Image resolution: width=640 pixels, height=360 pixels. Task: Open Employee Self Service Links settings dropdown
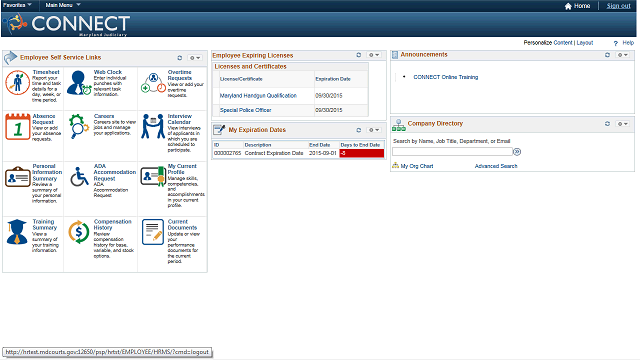(x=195, y=58)
